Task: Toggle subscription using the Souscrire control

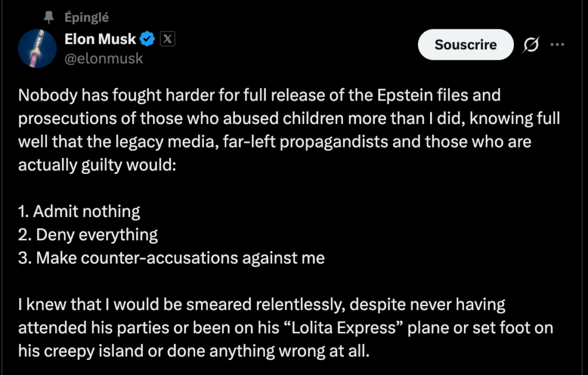Action: [466, 44]
